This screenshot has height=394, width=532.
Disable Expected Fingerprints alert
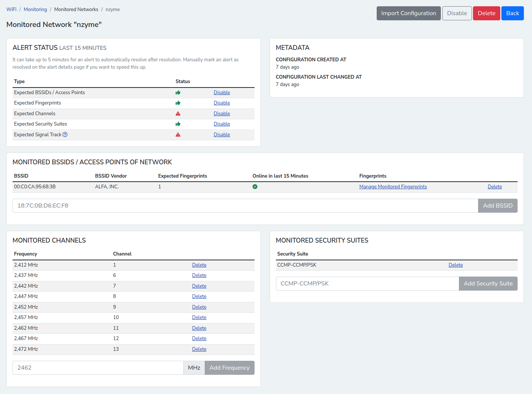222,103
